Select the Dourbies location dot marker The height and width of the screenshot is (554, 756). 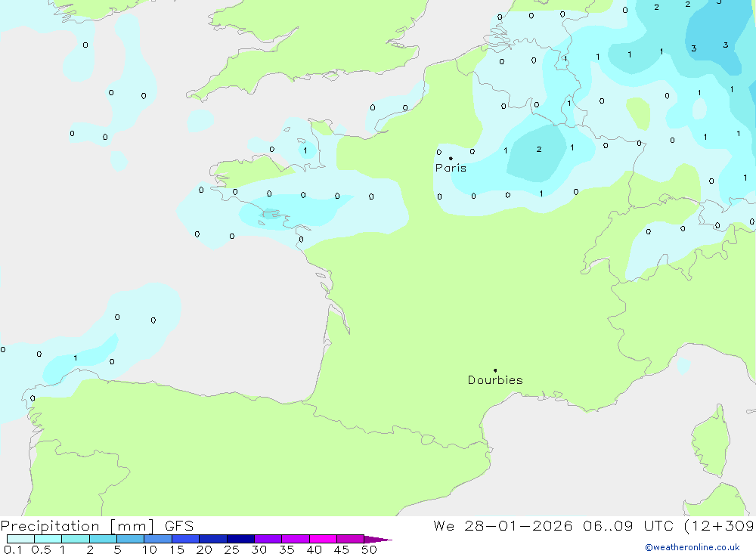click(x=495, y=370)
